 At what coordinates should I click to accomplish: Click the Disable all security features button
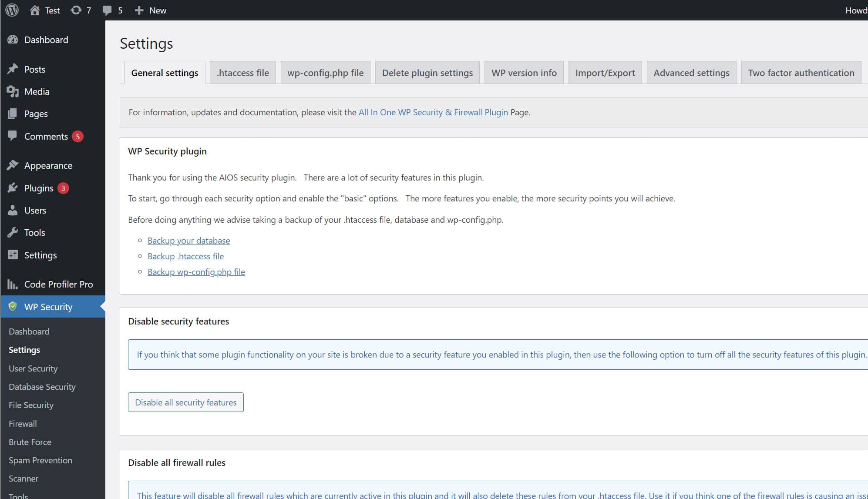(185, 402)
